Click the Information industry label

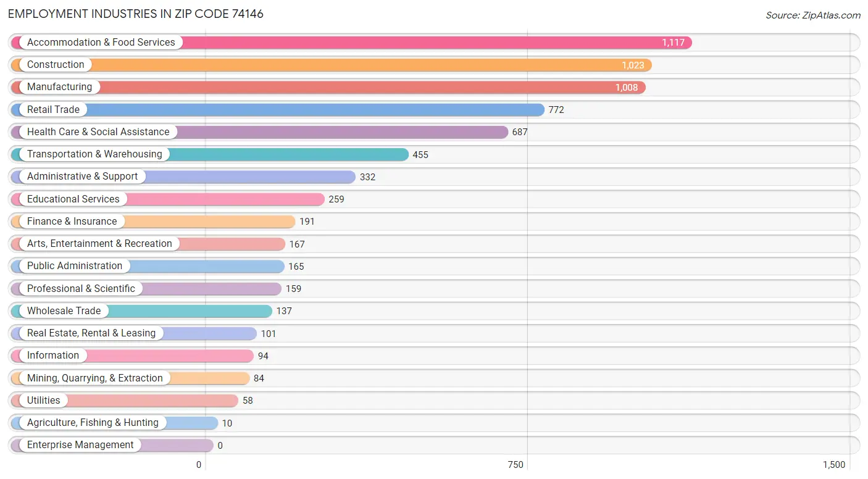(x=53, y=355)
